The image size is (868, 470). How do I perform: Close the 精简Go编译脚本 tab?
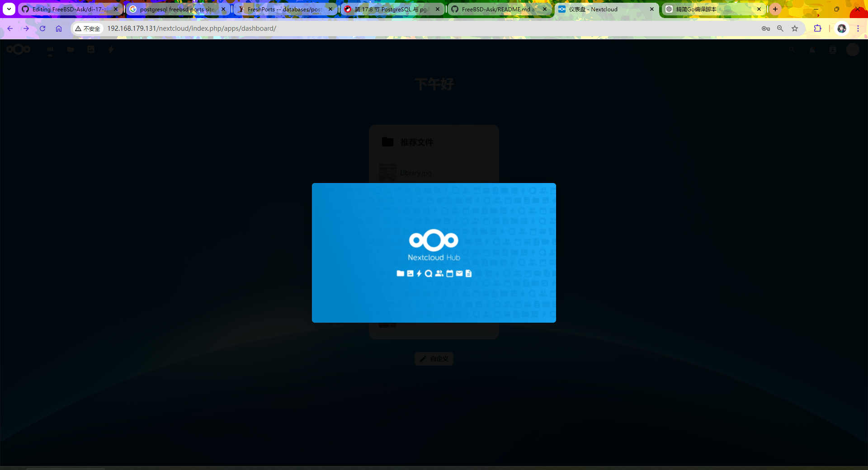coord(759,9)
